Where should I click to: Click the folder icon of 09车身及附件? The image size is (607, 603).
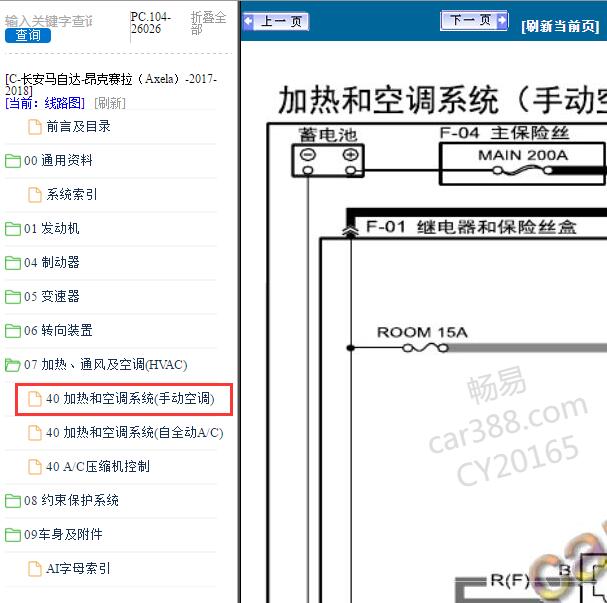pyautogui.click(x=13, y=535)
